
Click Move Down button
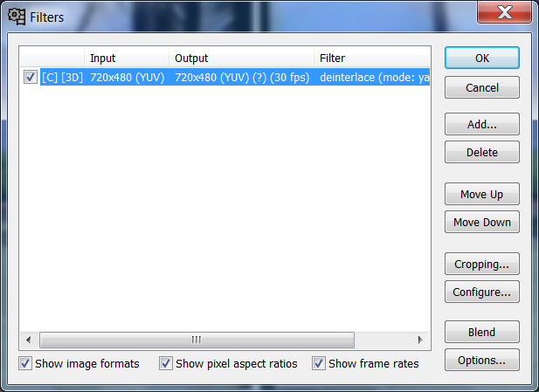point(482,223)
